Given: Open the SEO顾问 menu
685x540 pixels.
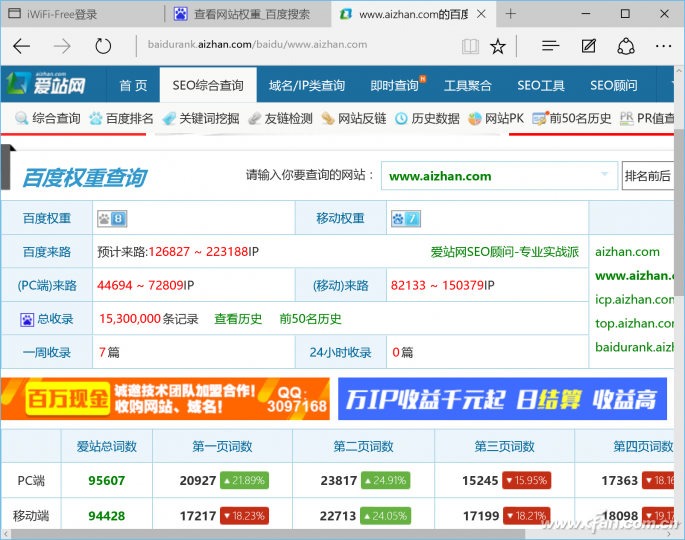Looking at the screenshot, I should coord(614,85).
